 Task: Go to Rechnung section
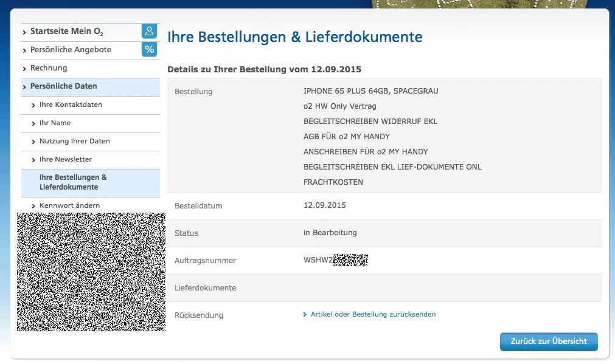tap(49, 68)
